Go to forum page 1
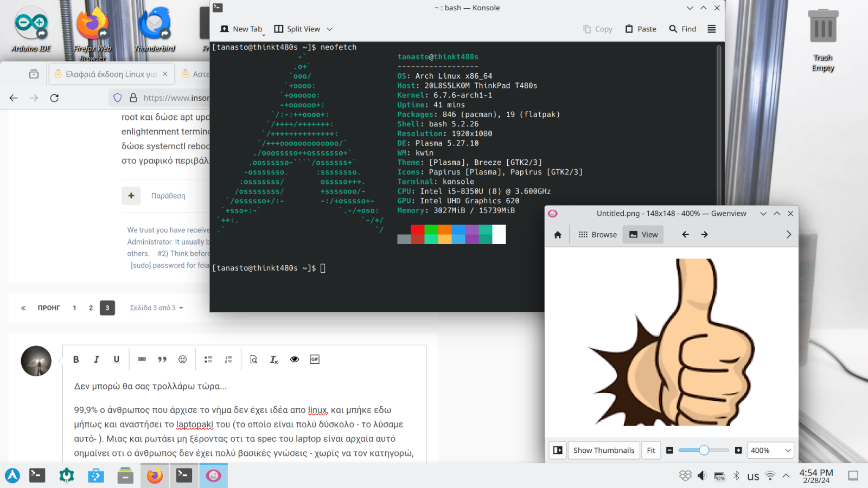 pyautogui.click(x=74, y=308)
